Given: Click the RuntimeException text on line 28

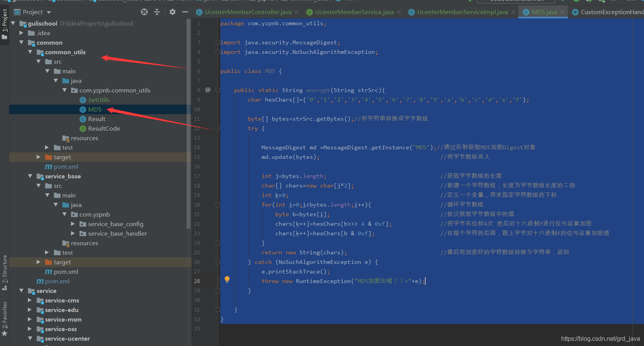Looking at the screenshot, I should (323, 281).
